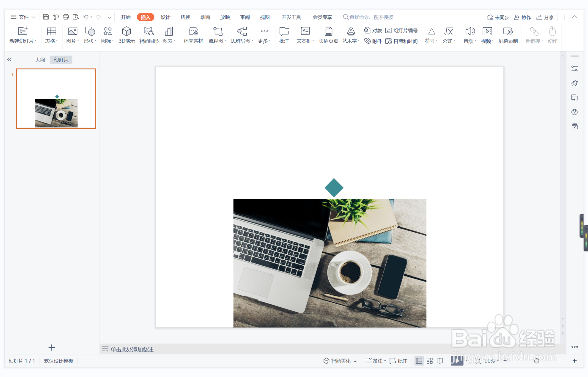
Task: Click the zoom in plus button
Action: tap(575, 361)
